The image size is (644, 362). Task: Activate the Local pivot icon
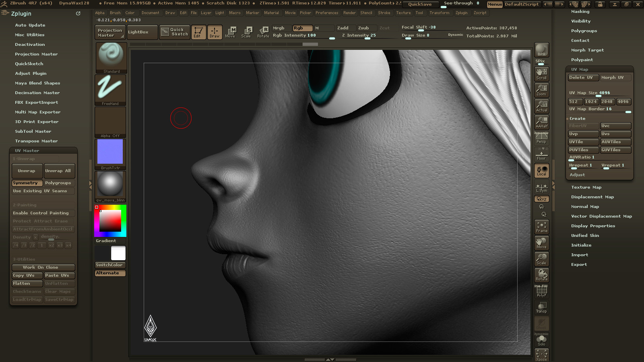[541, 170]
